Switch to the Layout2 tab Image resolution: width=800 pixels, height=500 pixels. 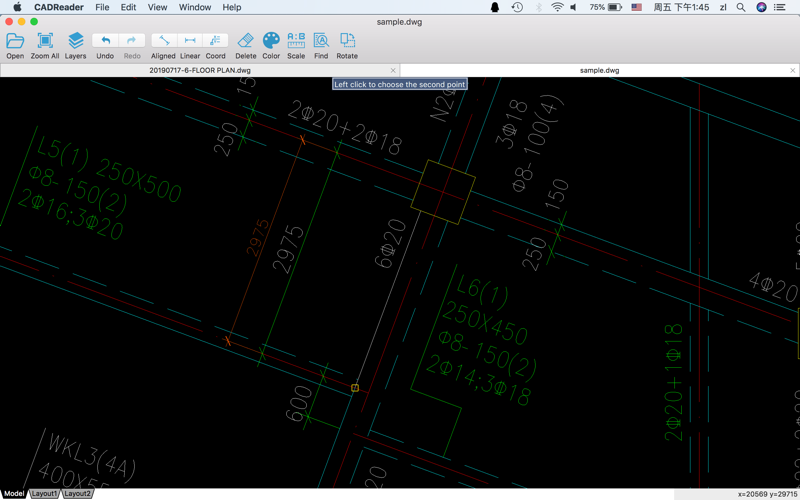click(77, 493)
